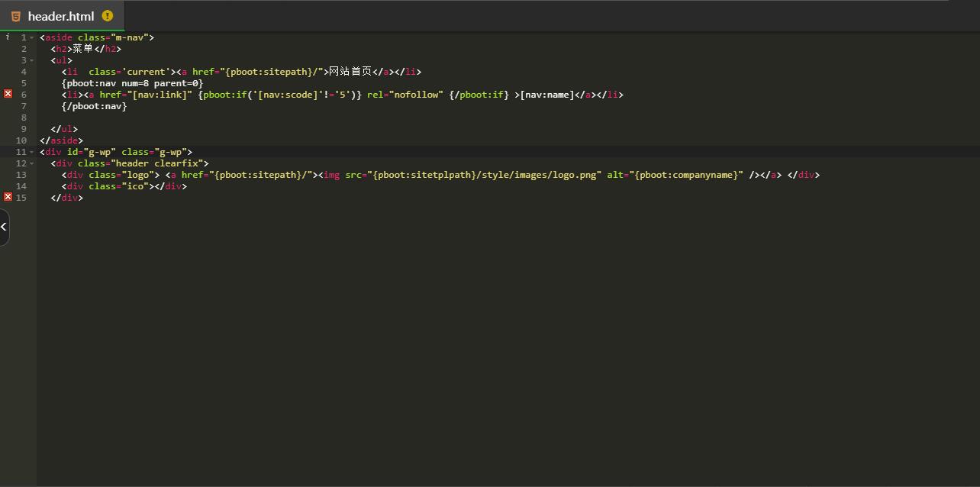Click line number 13 in the gutter
This screenshot has height=487, width=980.
(21, 175)
